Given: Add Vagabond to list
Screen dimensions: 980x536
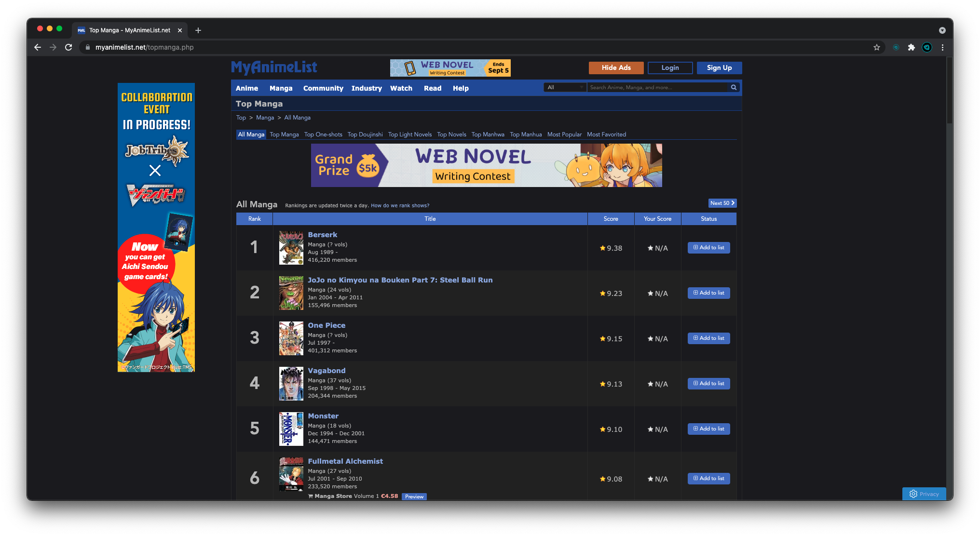Looking at the screenshot, I should [x=708, y=384].
